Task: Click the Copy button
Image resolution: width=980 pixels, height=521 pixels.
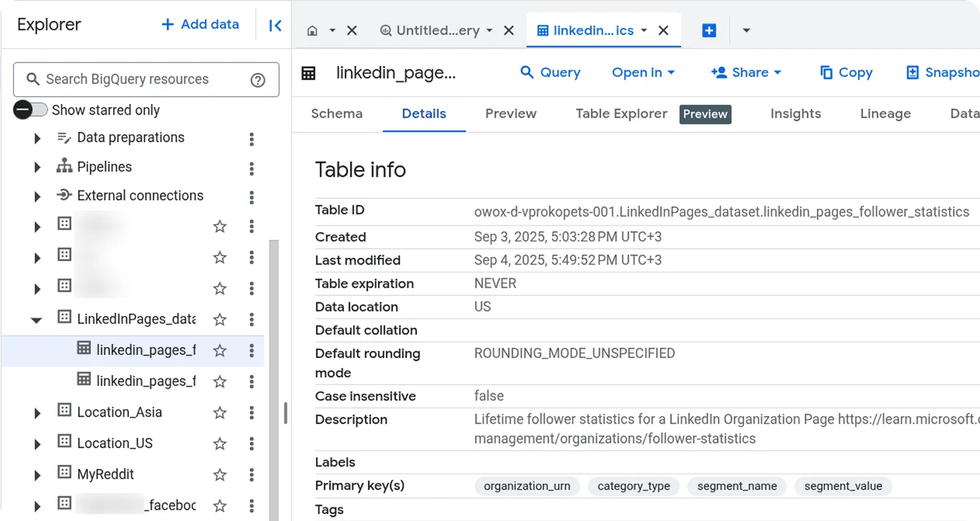Action: (846, 72)
